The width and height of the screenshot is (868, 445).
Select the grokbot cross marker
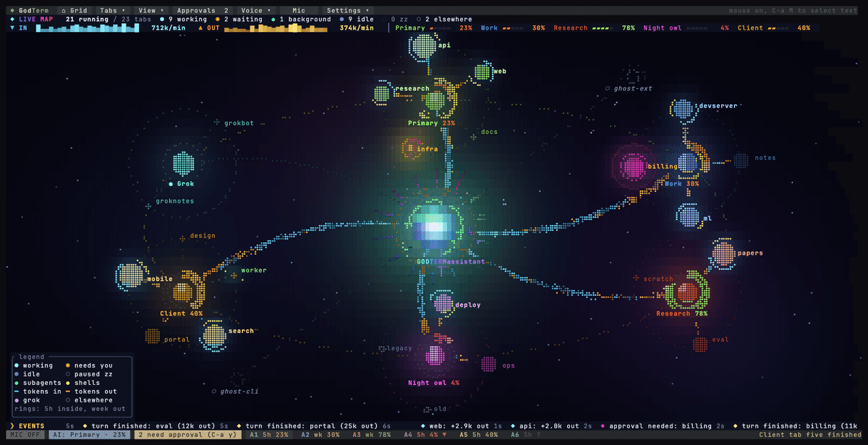tap(216, 122)
